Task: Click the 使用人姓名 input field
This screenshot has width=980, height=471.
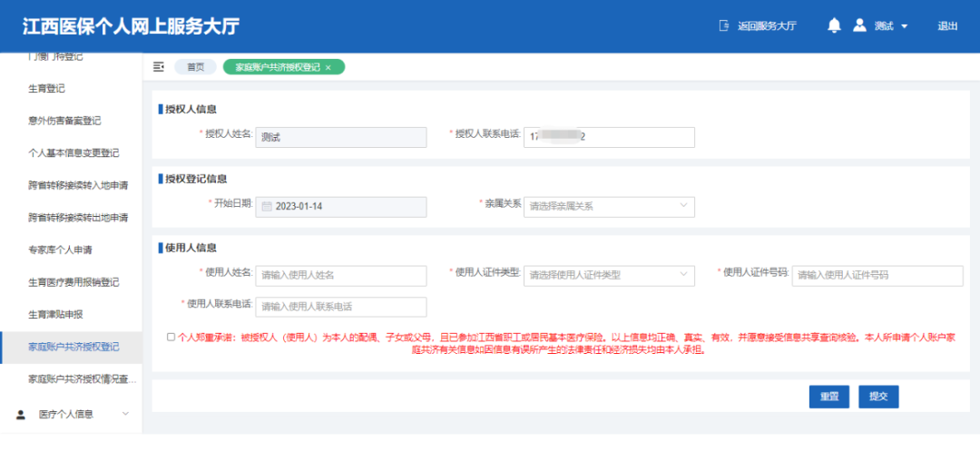Action: click(x=341, y=275)
